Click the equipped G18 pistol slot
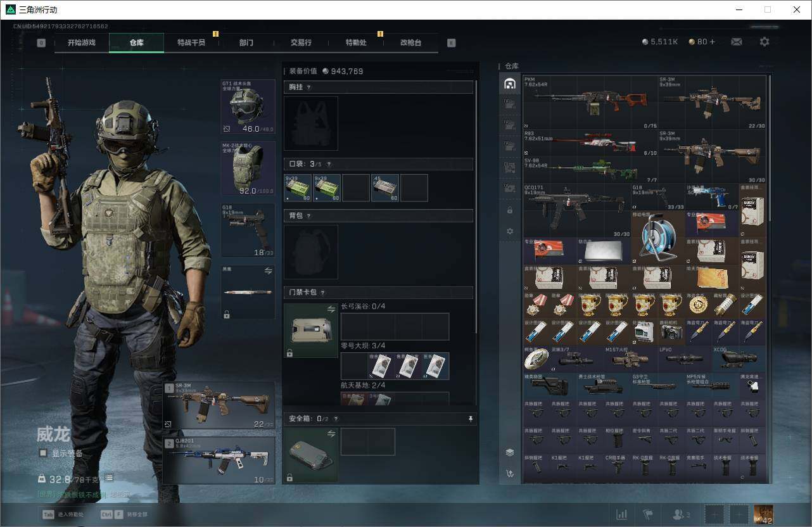 pyautogui.click(x=248, y=231)
